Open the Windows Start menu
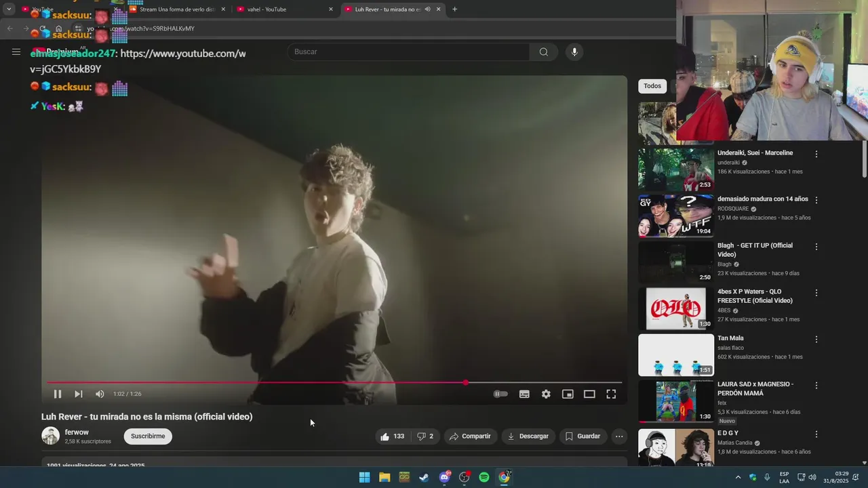868x488 pixels. point(364,477)
